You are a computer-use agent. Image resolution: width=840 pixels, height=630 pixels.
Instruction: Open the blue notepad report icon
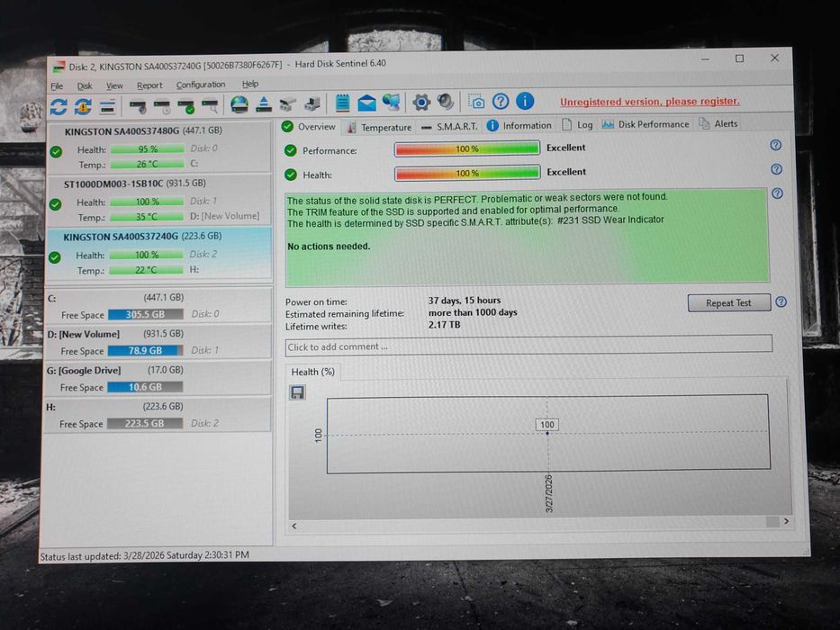tap(342, 103)
